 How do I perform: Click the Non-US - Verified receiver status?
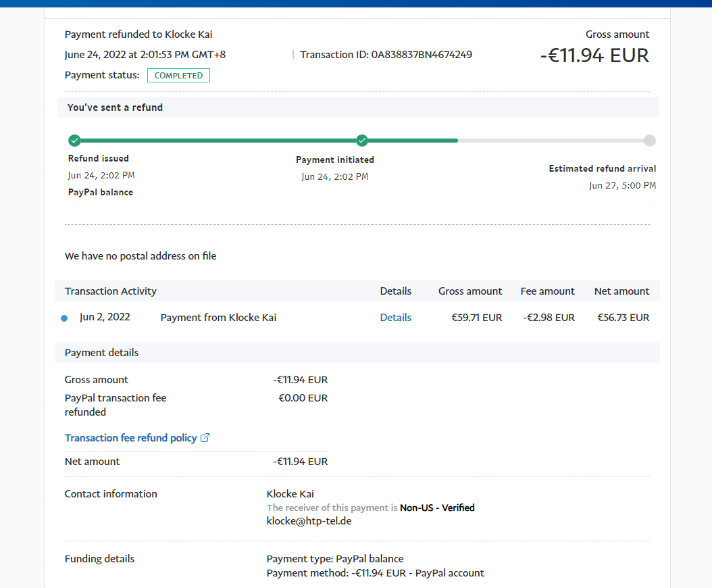coord(437,508)
